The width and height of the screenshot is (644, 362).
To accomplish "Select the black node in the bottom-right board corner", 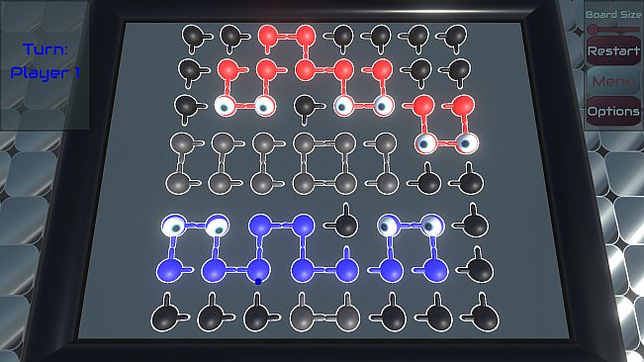I will [x=486, y=317].
